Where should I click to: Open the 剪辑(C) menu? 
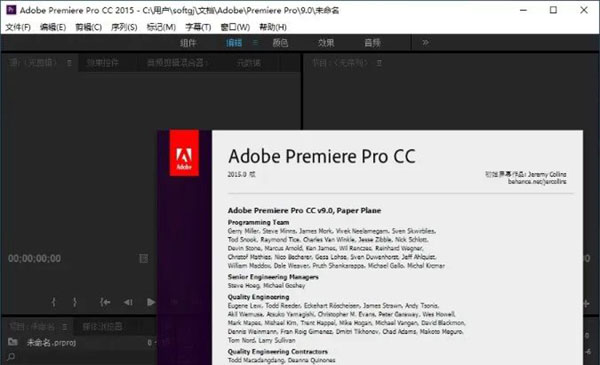point(88,27)
